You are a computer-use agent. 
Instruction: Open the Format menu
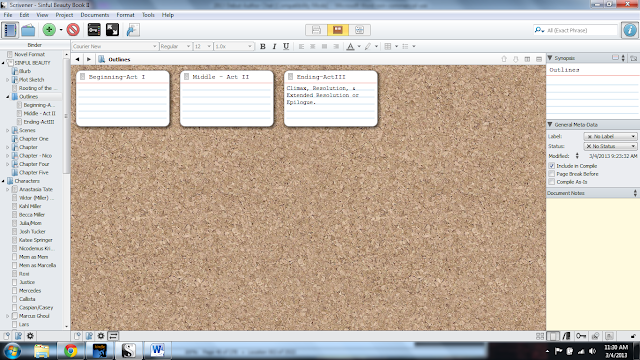pyautogui.click(x=125, y=15)
